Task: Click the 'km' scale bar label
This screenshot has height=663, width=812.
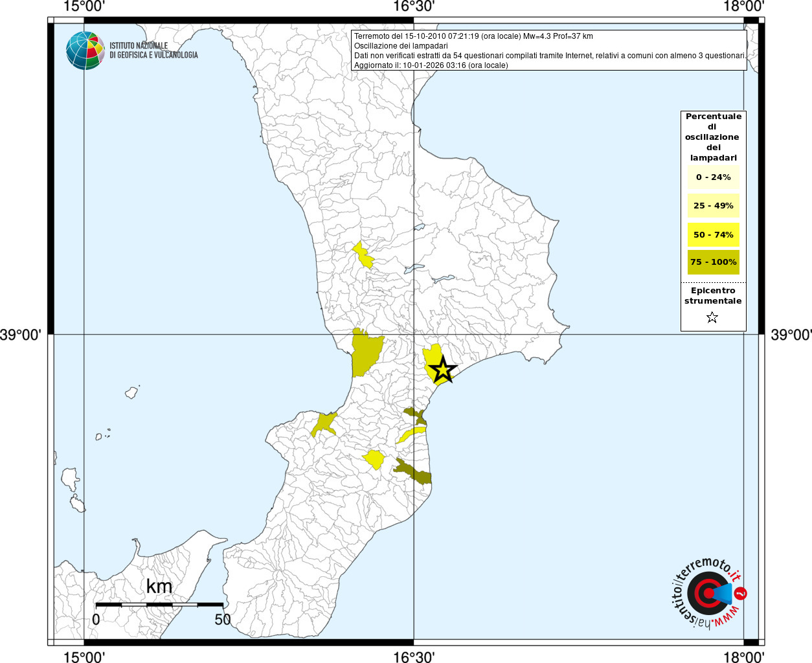Action: pyautogui.click(x=159, y=587)
